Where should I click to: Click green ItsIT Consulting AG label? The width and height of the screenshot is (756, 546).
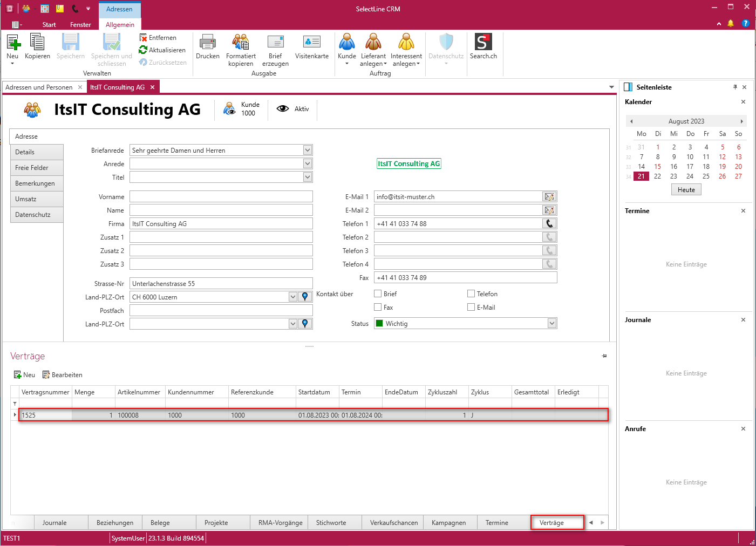point(409,163)
